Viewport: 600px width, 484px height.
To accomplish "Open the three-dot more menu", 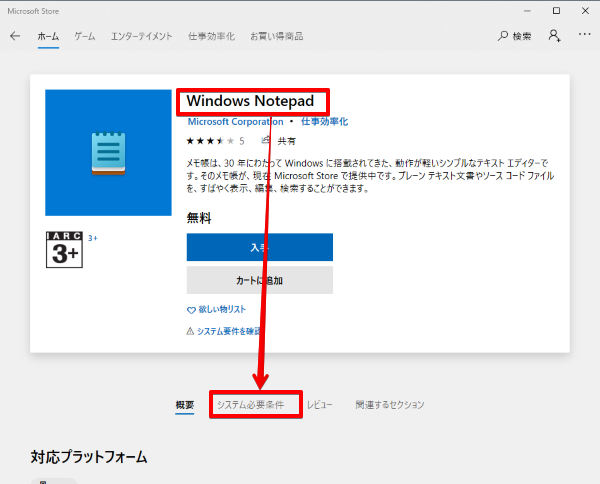I will tap(584, 34).
